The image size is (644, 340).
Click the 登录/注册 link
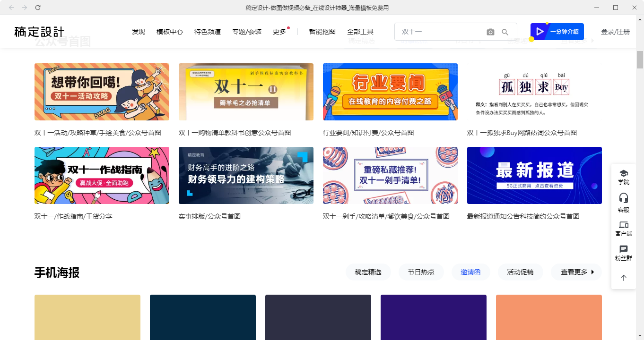pos(615,32)
